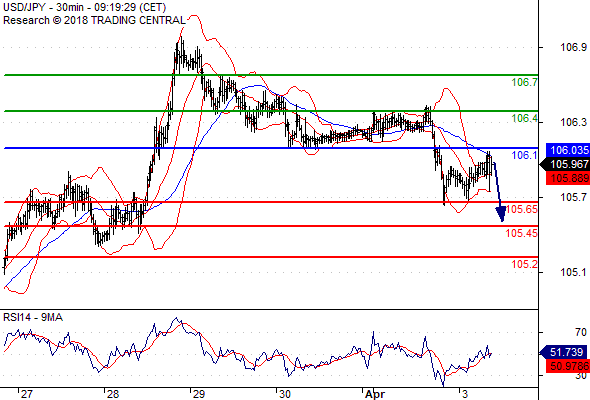Image resolution: width=590 pixels, height=400 pixels.
Task: Click the RSI axis level 70
Action: point(581,332)
